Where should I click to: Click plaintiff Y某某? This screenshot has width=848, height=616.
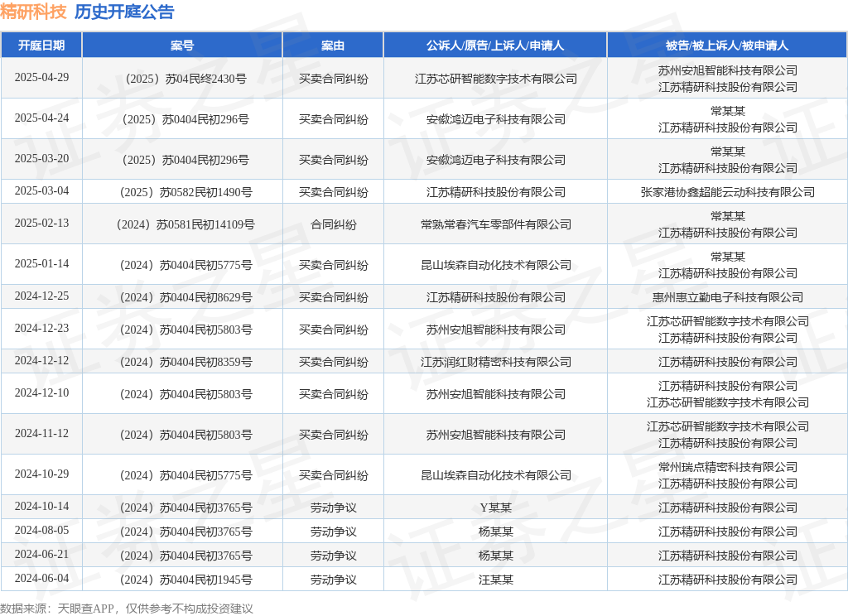click(x=495, y=508)
